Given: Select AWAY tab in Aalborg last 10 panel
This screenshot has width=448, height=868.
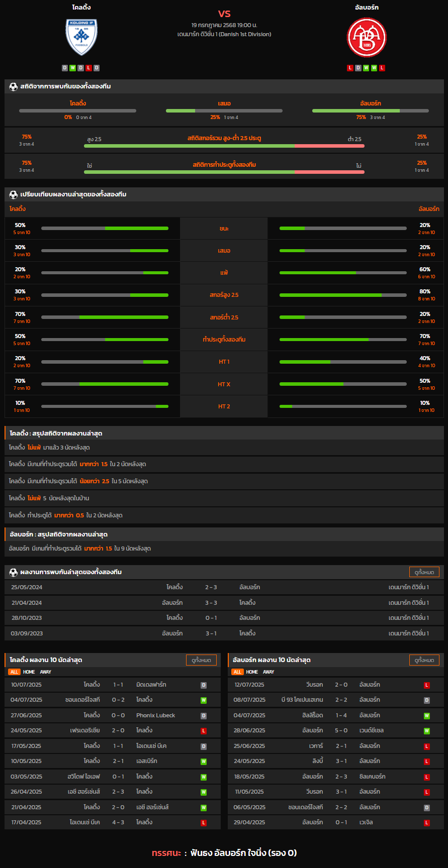Looking at the screenshot, I should (x=268, y=672).
